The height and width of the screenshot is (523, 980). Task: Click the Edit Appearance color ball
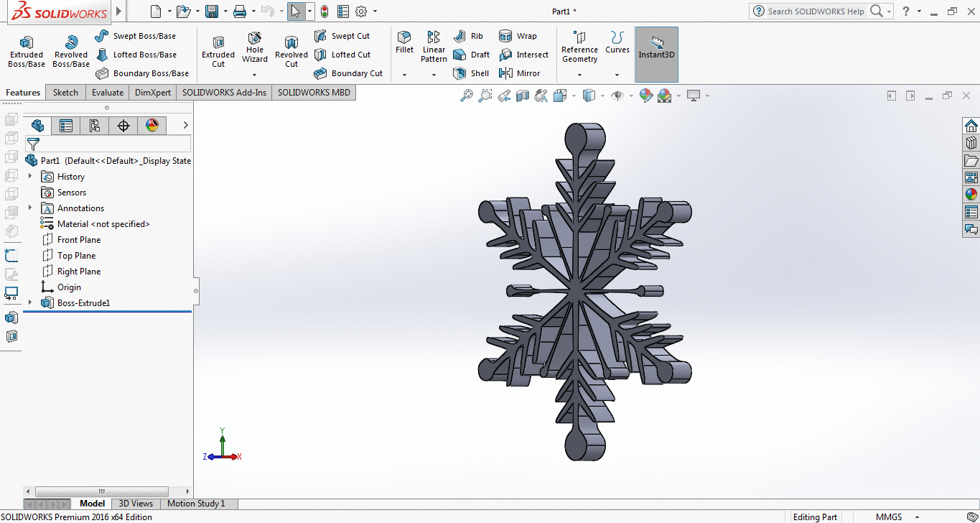click(x=645, y=96)
